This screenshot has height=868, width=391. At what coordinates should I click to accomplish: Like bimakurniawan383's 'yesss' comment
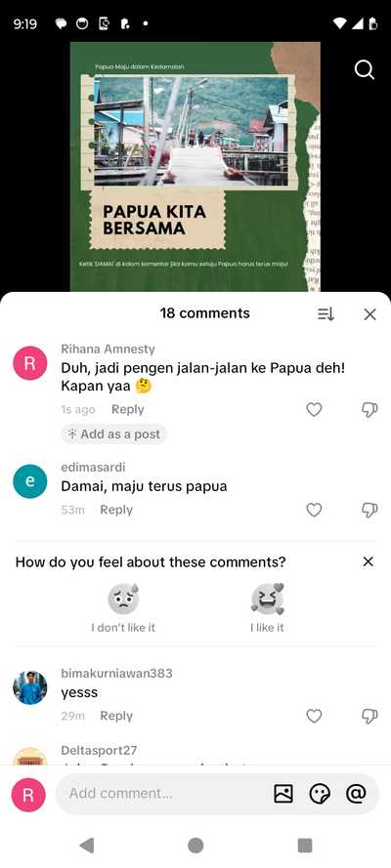(314, 716)
